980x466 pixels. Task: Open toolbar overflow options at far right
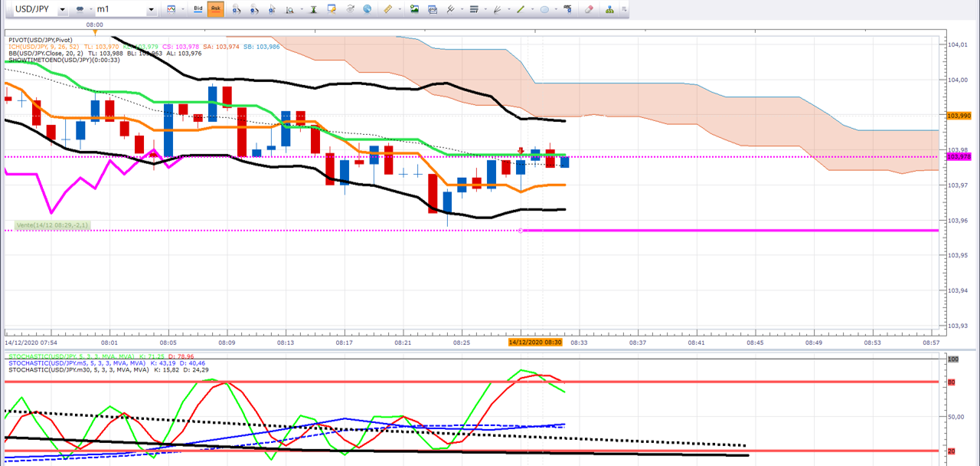tap(624, 9)
